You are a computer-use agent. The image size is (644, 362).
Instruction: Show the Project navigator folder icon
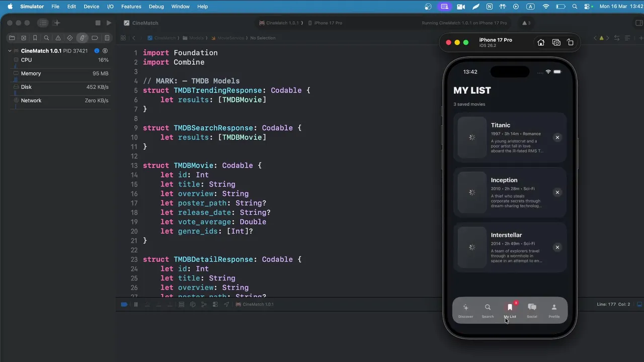tap(12, 38)
